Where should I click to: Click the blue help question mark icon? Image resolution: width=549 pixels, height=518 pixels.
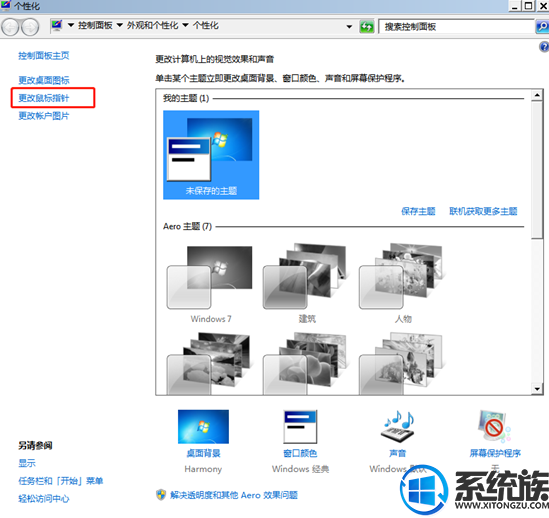click(x=544, y=47)
